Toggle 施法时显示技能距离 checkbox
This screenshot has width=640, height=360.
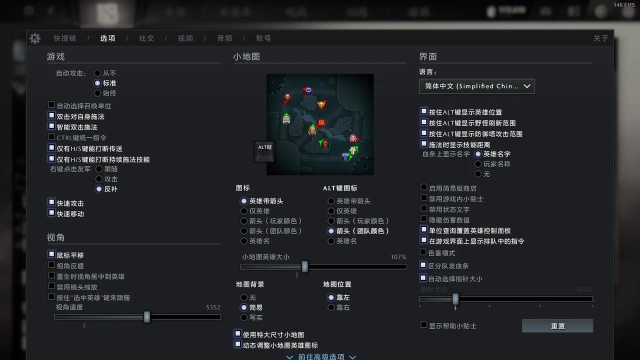pyautogui.click(x=424, y=144)
